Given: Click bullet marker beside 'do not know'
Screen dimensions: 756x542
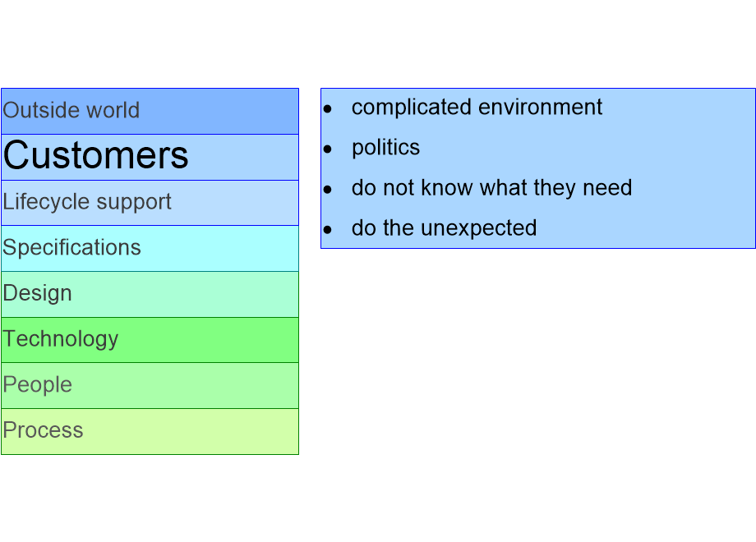Looking at the screenshot, I should coord(327,190).
